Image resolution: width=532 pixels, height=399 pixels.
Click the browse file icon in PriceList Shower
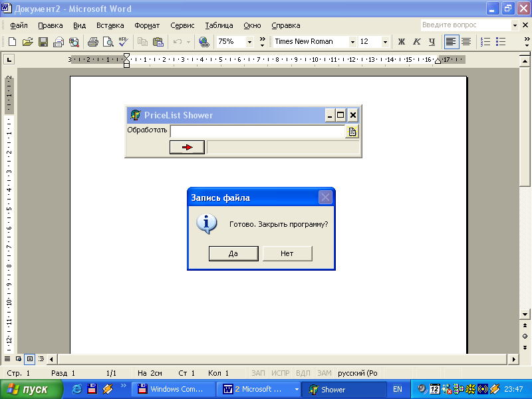[352, 132]
